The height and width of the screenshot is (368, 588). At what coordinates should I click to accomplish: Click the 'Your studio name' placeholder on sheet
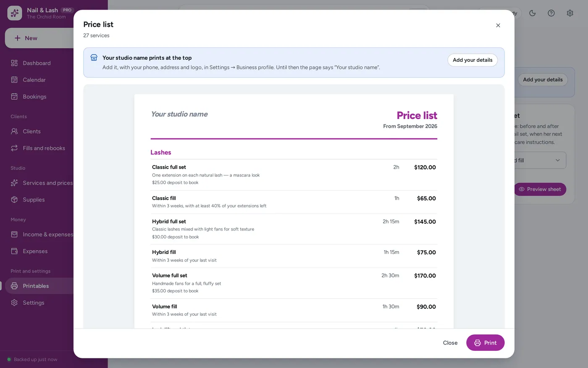179,114
